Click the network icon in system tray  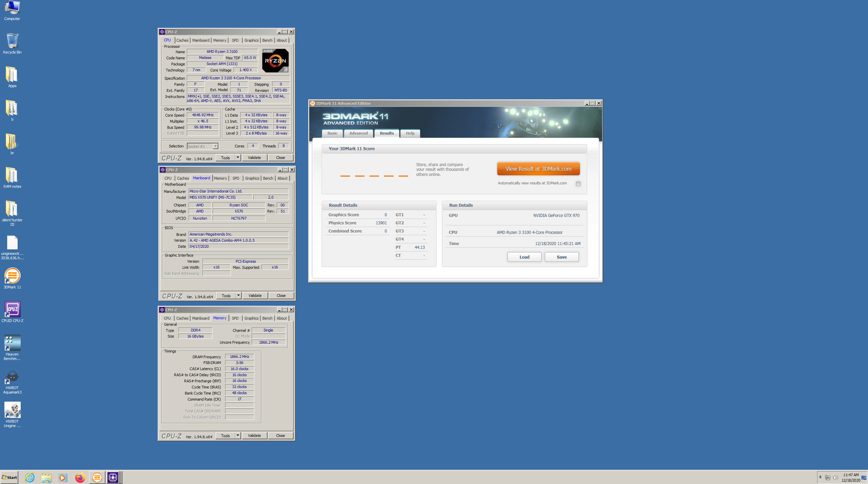[x=828, y=478]
